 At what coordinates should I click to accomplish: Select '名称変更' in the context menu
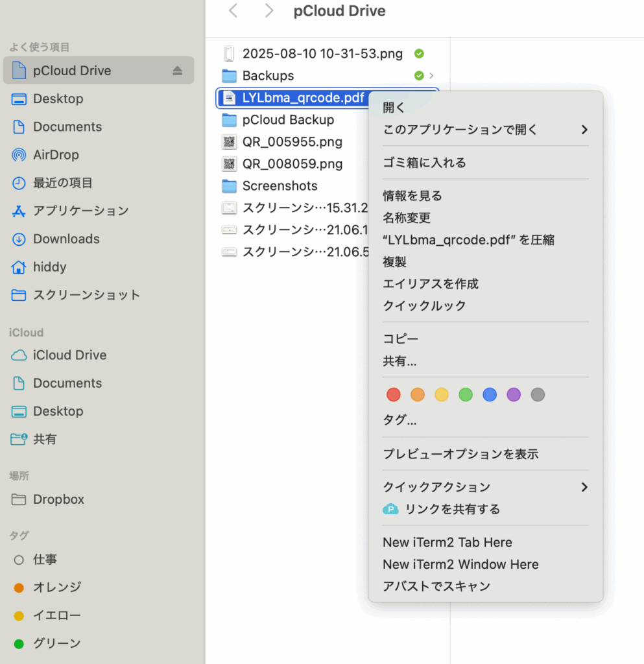click(x=407, y=218)
